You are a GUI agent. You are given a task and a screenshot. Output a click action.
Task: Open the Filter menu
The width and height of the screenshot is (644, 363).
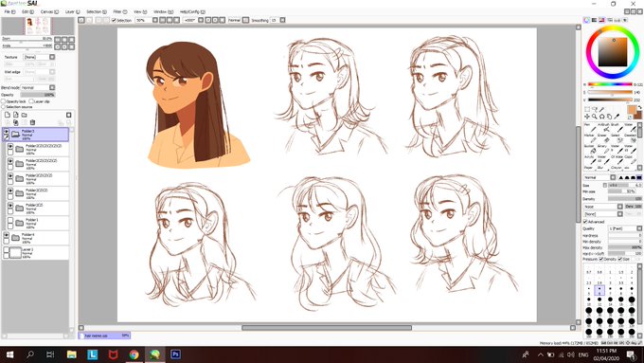tap(120, 12)
